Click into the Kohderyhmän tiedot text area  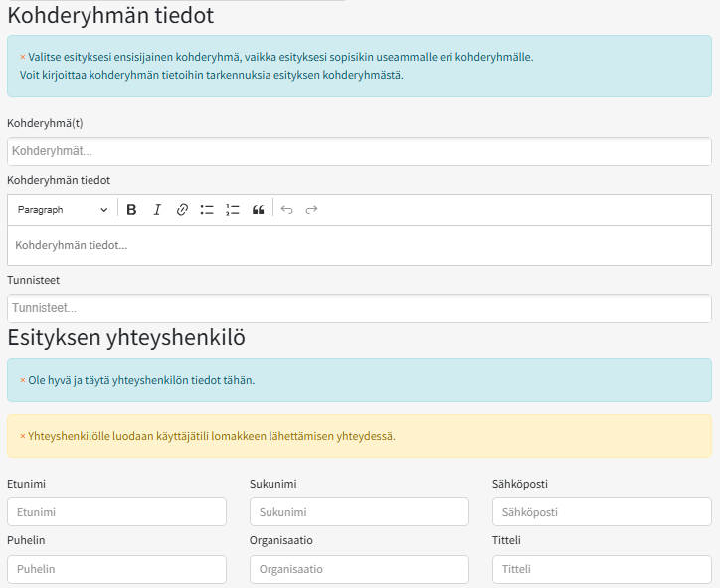coord(359,245)
